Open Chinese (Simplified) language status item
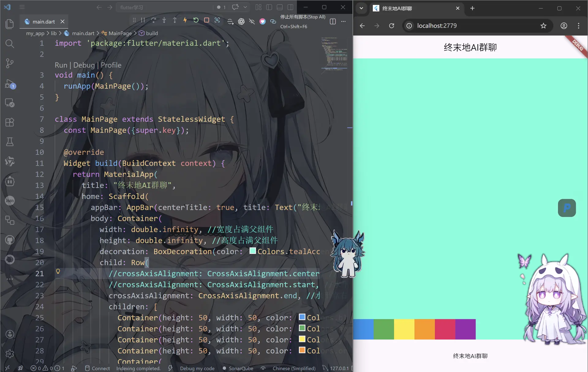 click(x=294, y=368)
